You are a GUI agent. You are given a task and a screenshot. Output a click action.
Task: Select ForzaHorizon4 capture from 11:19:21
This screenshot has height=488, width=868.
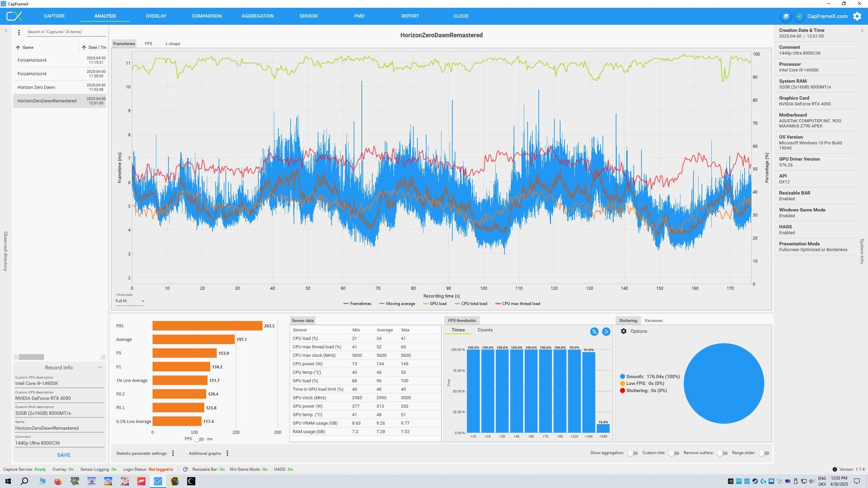60,60
